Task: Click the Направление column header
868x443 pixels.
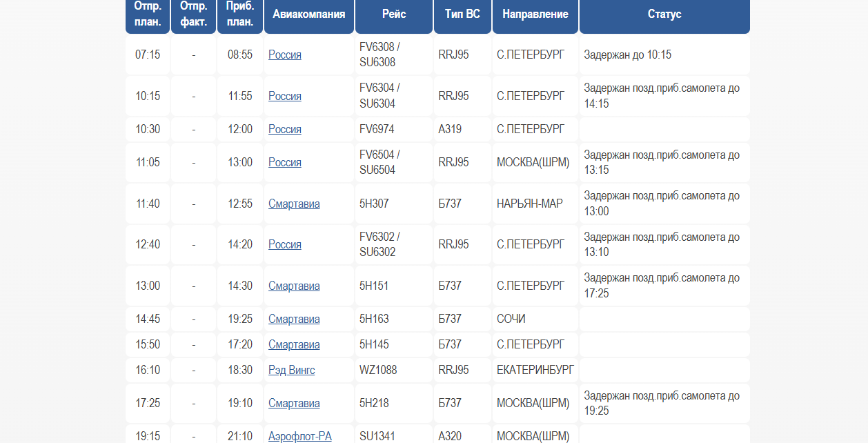Action: tap(535, 14)
